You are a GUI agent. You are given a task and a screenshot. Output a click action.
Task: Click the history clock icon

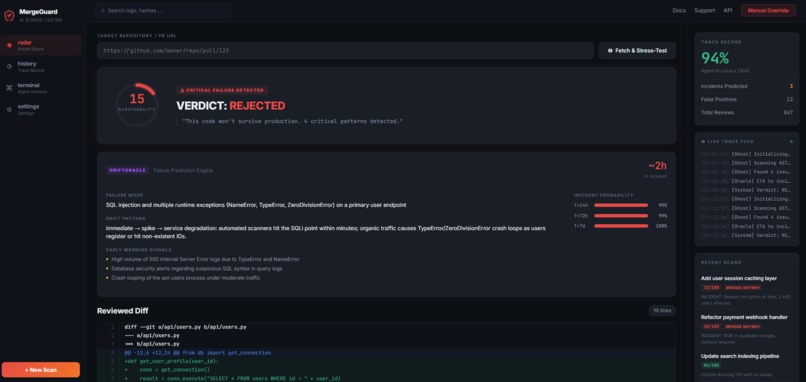point(9,66)
